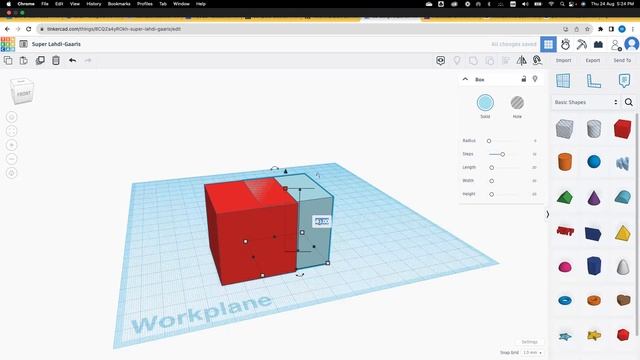This screenshot has height=360, width=640.
Task: Click the Fit all in view button
Action: 12,131
